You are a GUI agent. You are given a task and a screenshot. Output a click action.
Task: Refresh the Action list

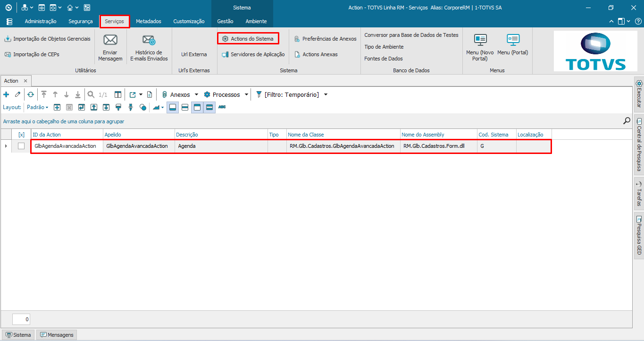click(31, 94)
